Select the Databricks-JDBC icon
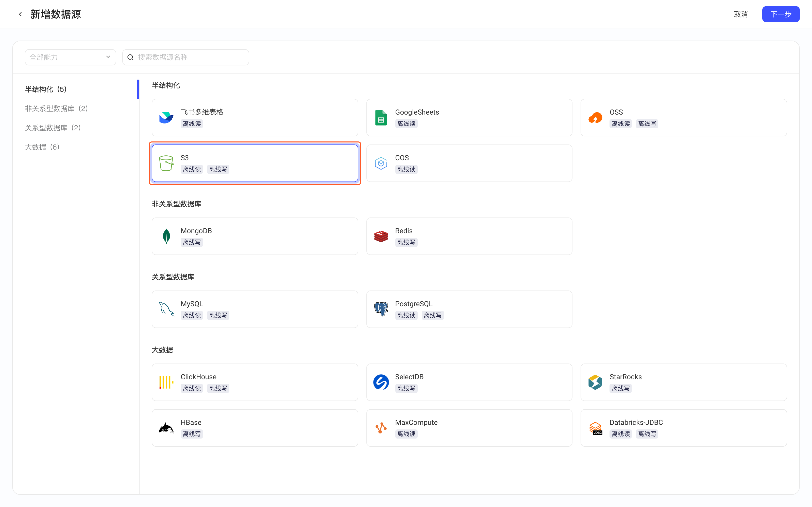 click(596, 428)
